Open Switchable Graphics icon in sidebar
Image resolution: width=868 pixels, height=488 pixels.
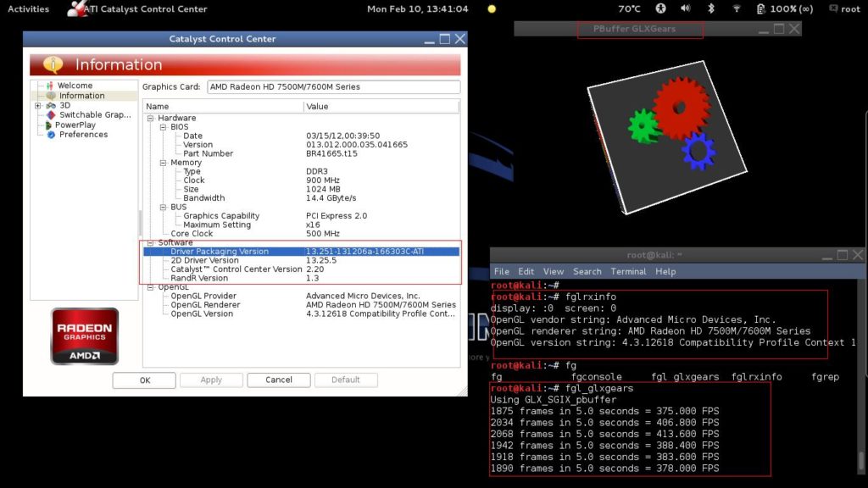pos(51,114)
